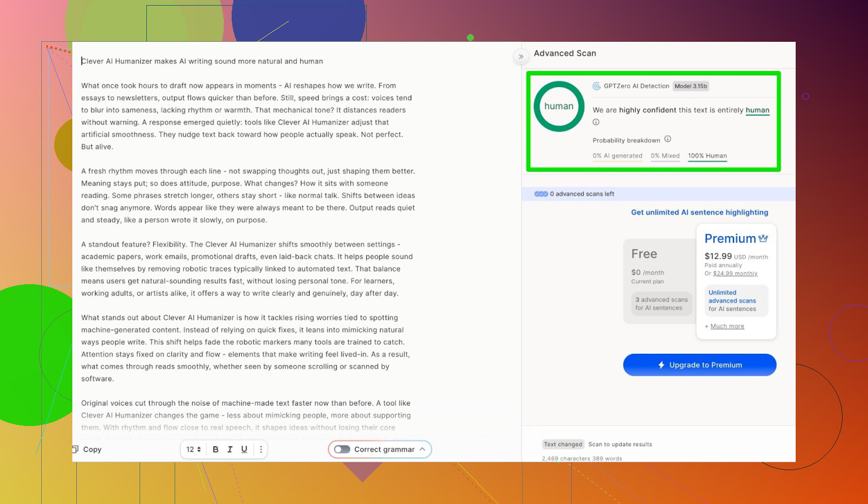Select the 100% Human breakdown tab
Image resolution: width=868 pixels, height=504 pixels.
[707, 156]
